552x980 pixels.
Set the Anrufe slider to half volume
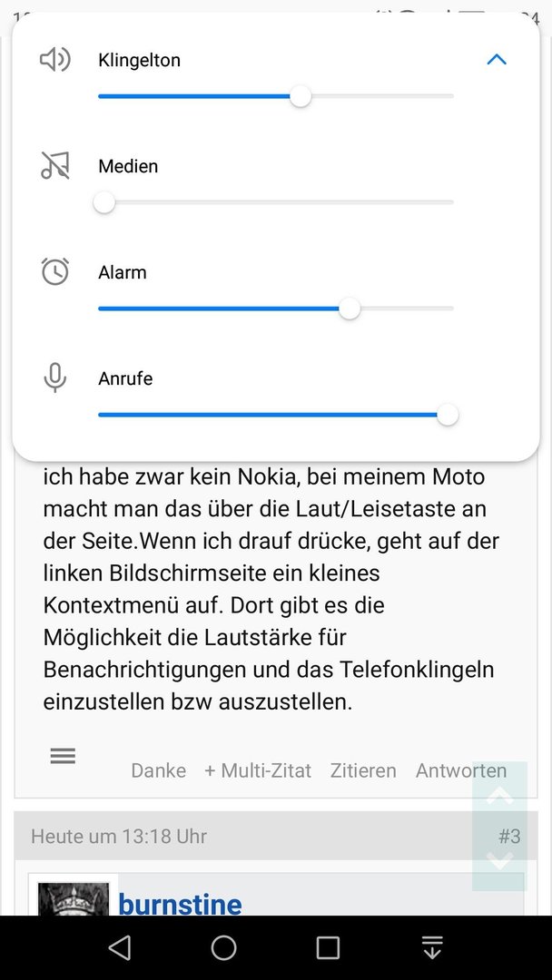pyautogui.click(x=276, y=415)
